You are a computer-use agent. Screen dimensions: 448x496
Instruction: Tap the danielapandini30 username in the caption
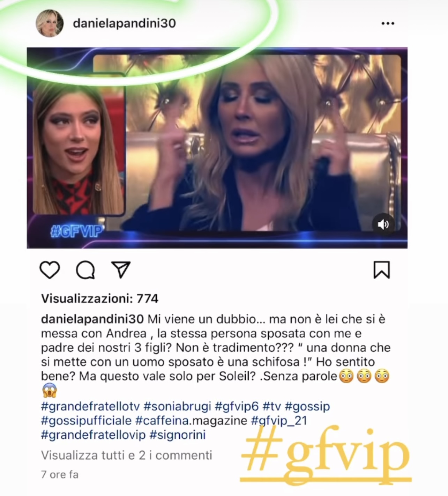[x=92, y=319]
